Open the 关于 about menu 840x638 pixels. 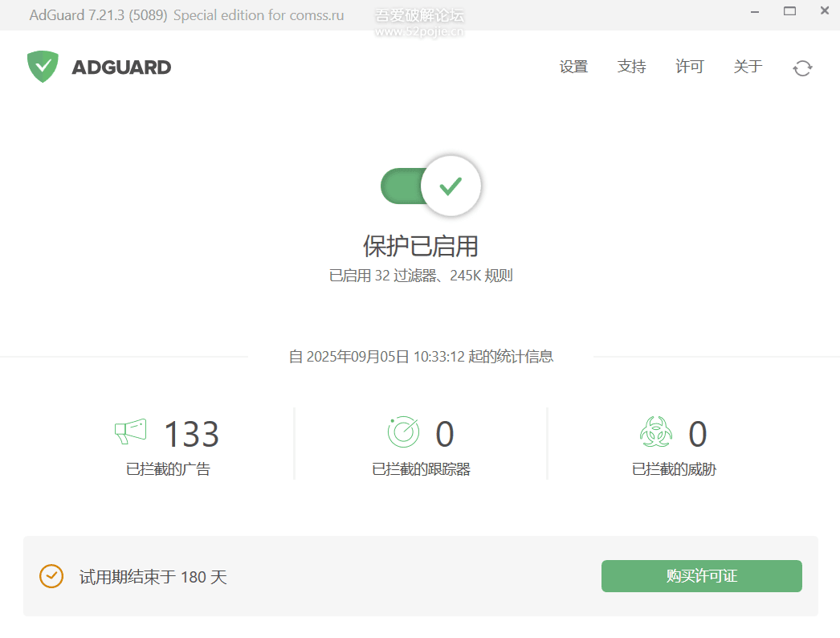[x=748, y=67]
